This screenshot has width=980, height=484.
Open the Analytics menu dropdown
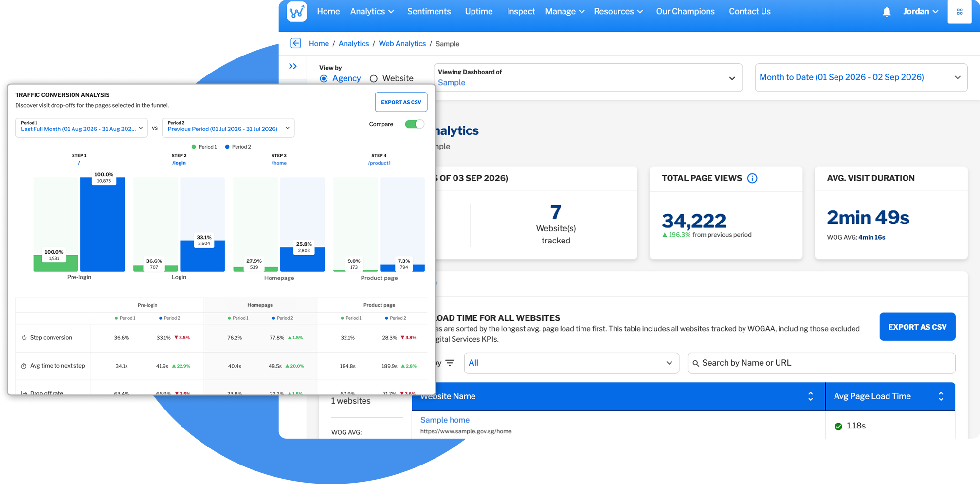click(372, 11)
